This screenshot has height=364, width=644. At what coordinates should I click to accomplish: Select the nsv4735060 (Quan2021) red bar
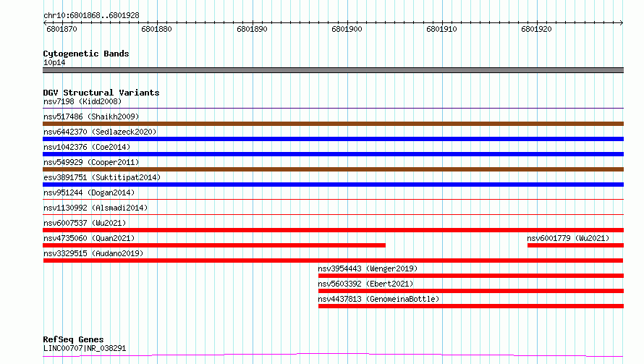tap(214, 245)
